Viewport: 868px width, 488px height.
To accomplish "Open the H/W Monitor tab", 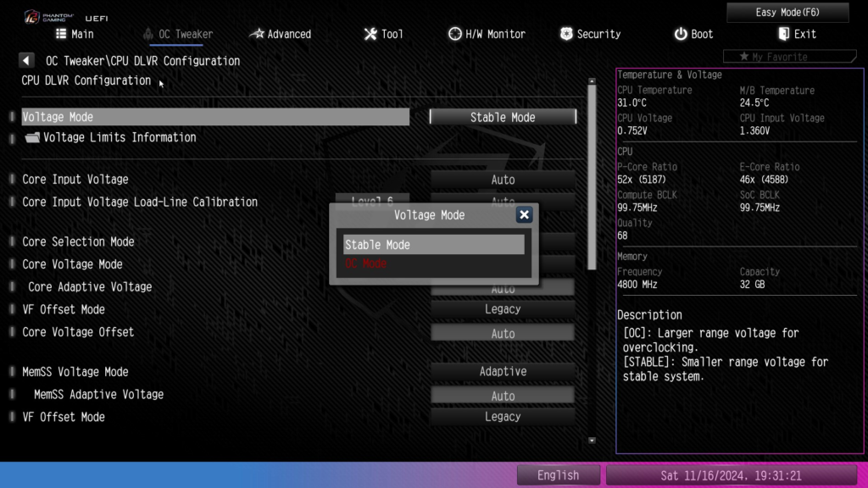I will 487,34.
